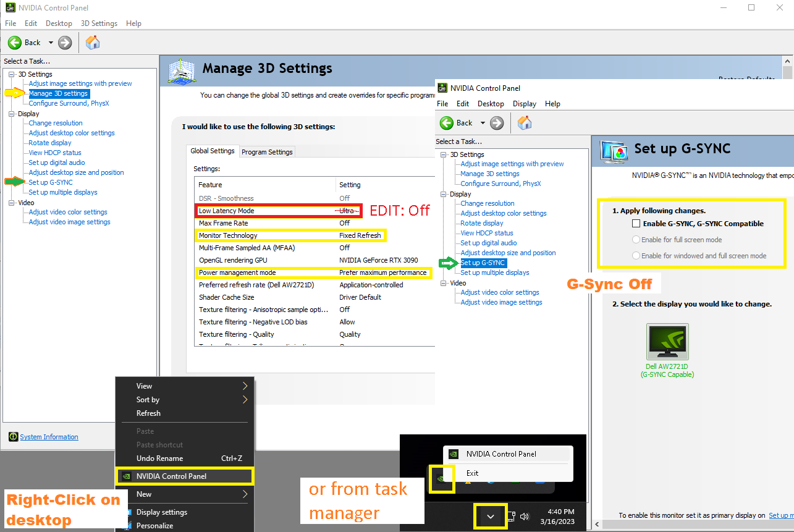Open Display settings from context menu

(185, 512)
